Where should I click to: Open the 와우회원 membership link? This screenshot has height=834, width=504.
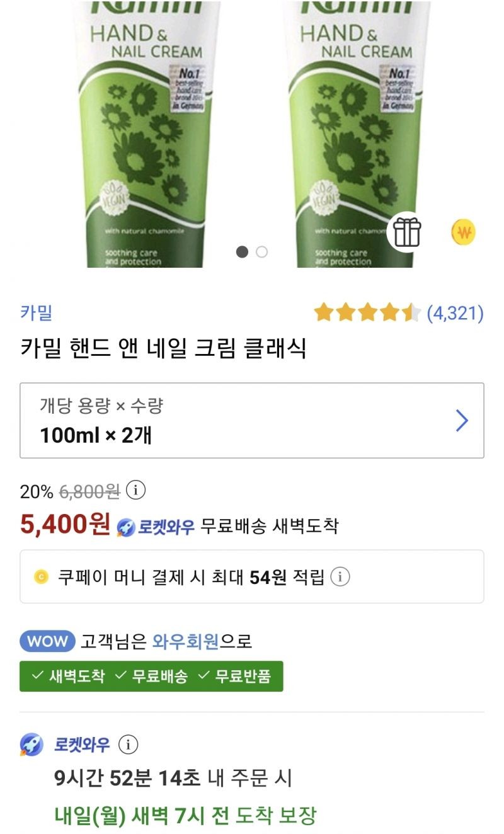coord(185,641)
